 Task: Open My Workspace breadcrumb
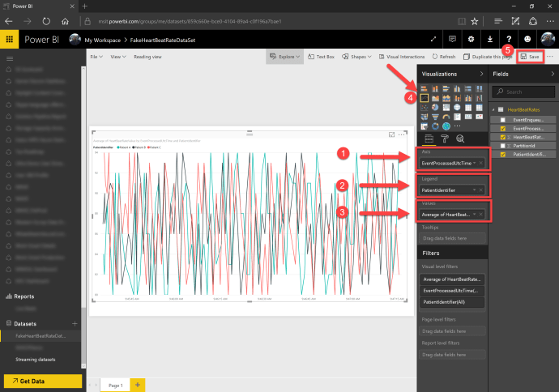click(x=102, y=40)
